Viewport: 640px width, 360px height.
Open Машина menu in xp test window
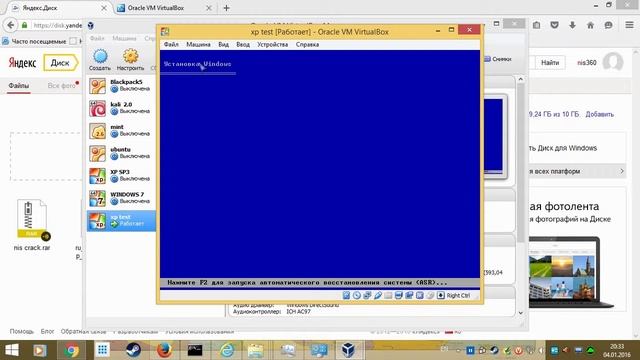tap(198, 44)
